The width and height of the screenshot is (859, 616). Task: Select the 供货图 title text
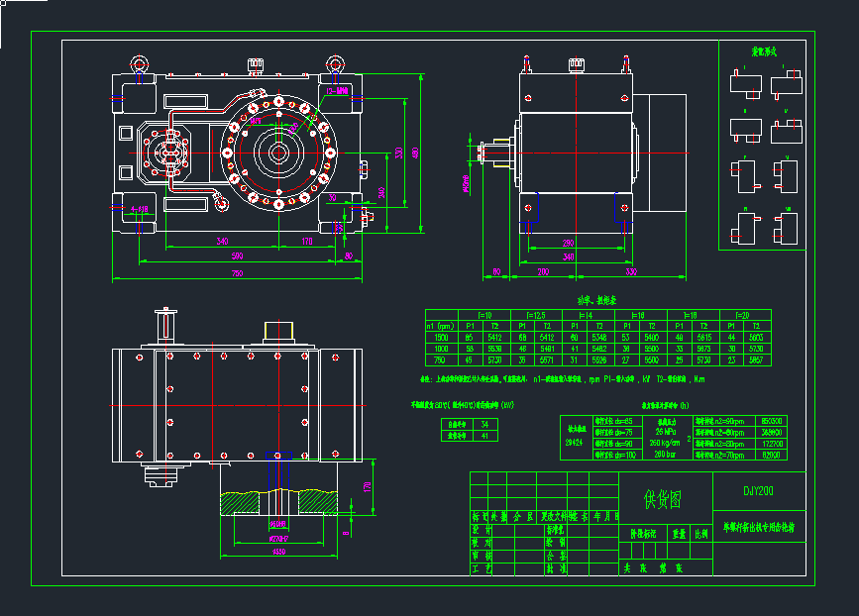click(x=663, y=499)
